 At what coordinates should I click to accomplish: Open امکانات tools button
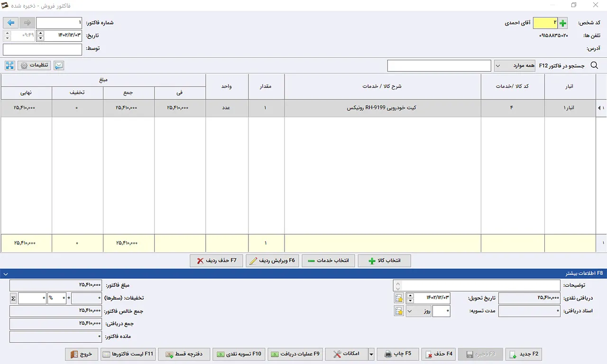point(347,354)
